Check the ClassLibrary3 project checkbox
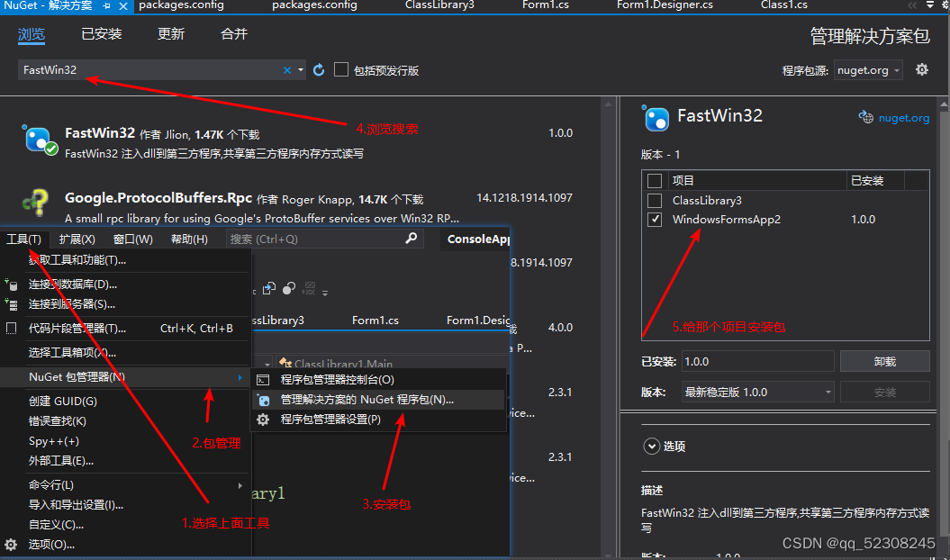This screenshot has width=950, height=560. coord(655,200)
